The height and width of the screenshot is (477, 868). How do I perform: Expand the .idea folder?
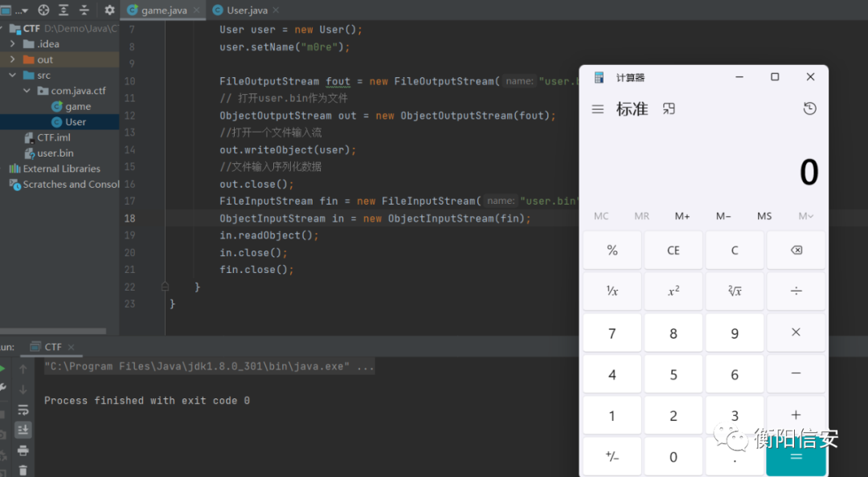[x=13, y=43]
